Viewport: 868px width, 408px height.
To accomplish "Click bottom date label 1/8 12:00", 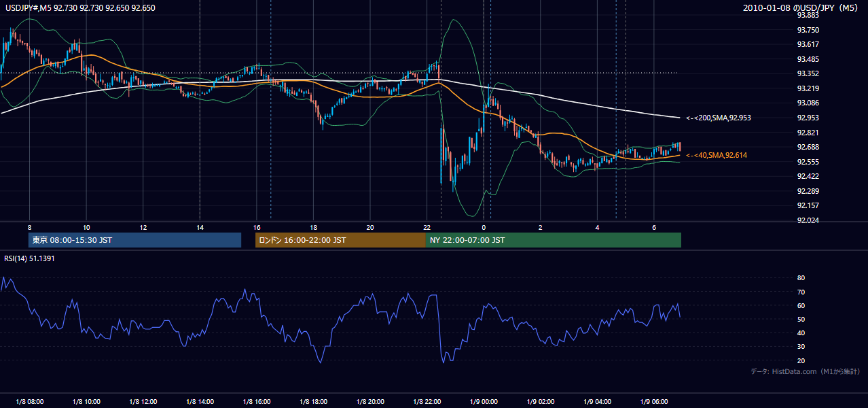I will [x=143, y=401].
